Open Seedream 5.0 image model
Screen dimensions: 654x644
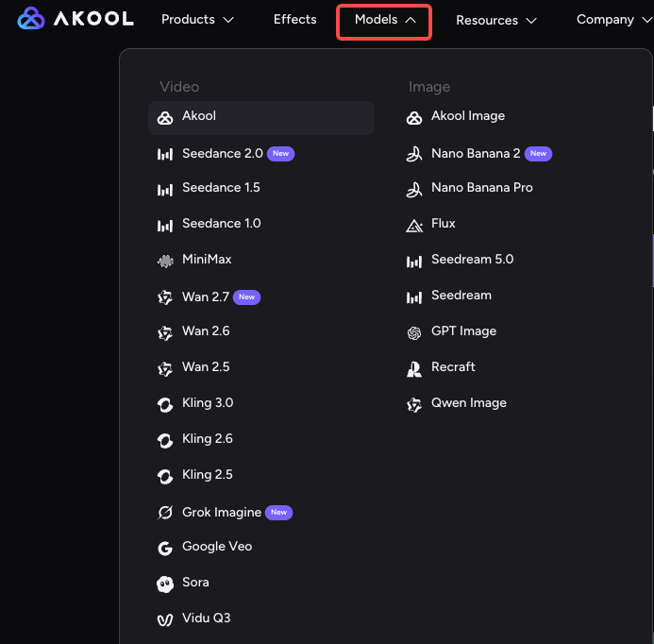472,260
